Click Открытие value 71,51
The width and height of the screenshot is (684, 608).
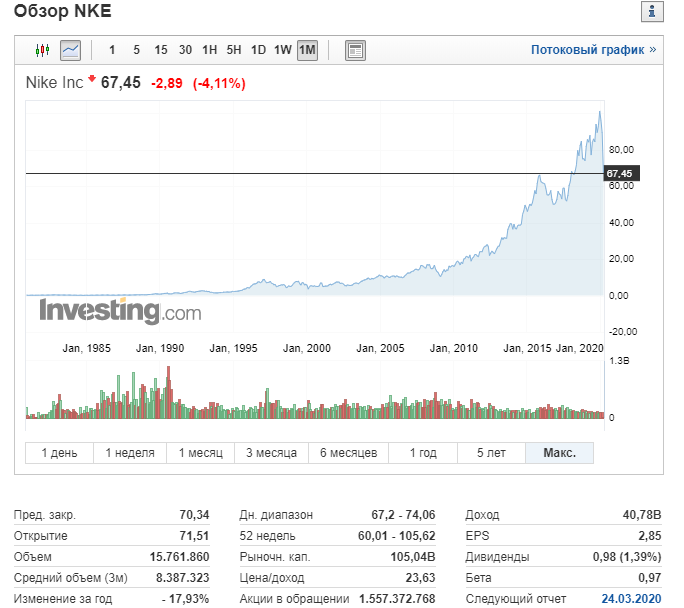point(194,536)
